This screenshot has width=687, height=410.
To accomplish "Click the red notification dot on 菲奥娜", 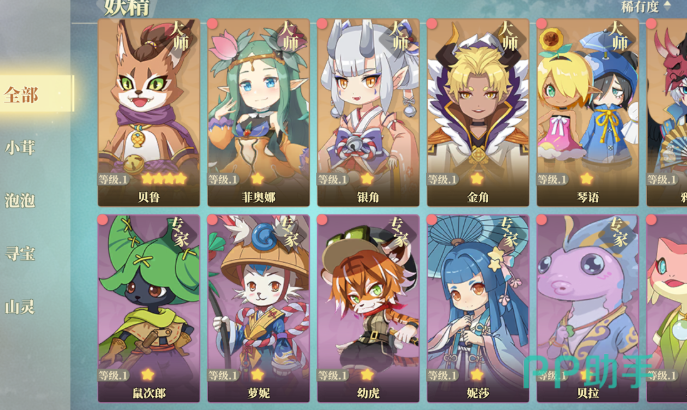I will point(212,24).
